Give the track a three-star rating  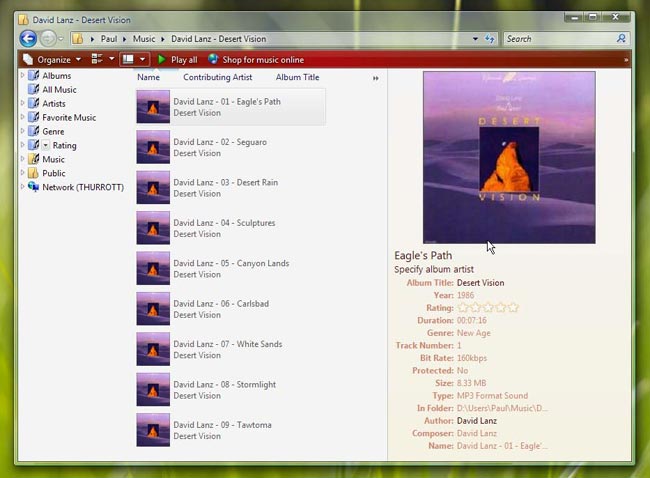489,308
